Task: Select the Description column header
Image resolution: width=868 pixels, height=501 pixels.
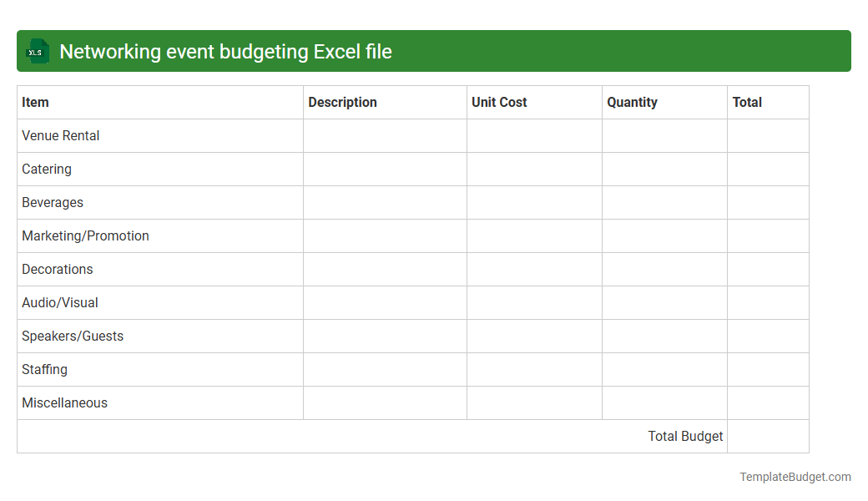Action: point(342,102)
